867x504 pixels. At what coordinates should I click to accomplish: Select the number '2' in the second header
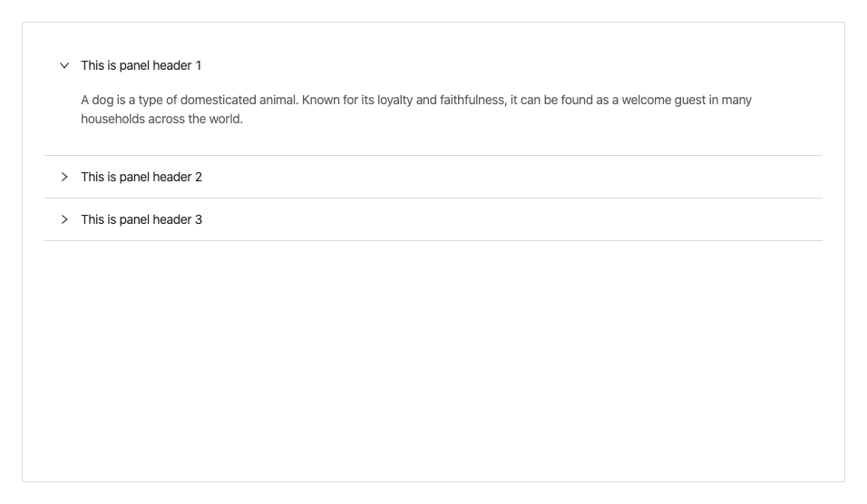coord(199,177)
